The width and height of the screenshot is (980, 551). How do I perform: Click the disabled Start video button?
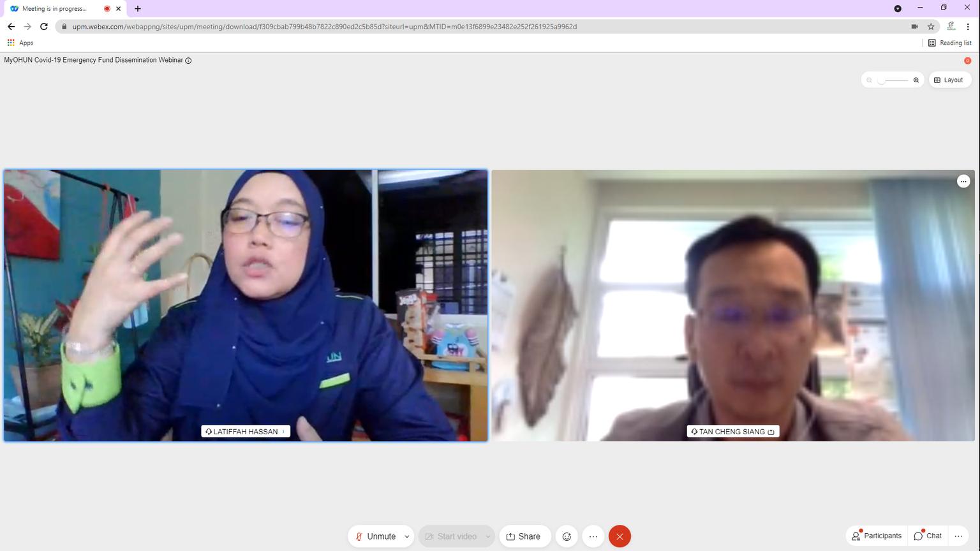coord(451,536)
